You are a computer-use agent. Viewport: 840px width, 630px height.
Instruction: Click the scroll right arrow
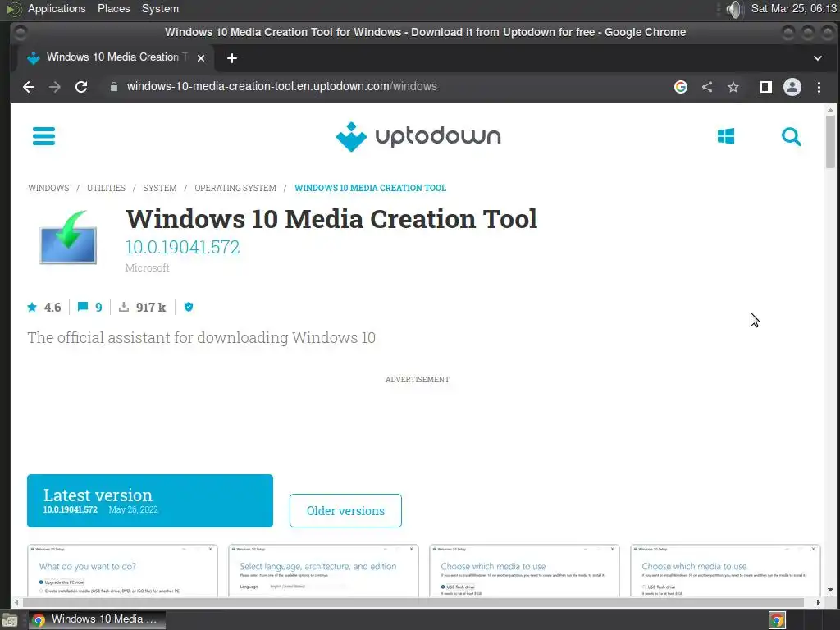click(x=818, y=603)
